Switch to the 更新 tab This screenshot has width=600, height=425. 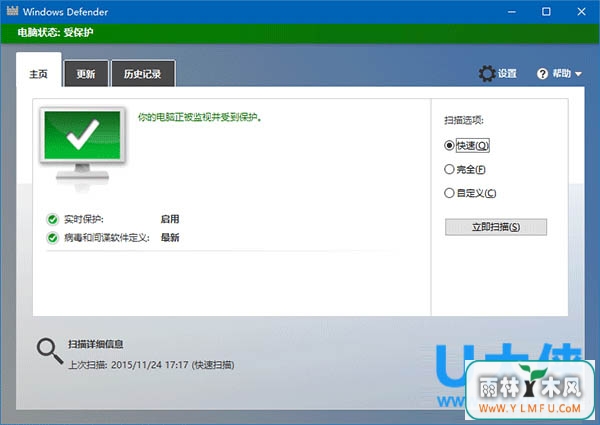86,73
